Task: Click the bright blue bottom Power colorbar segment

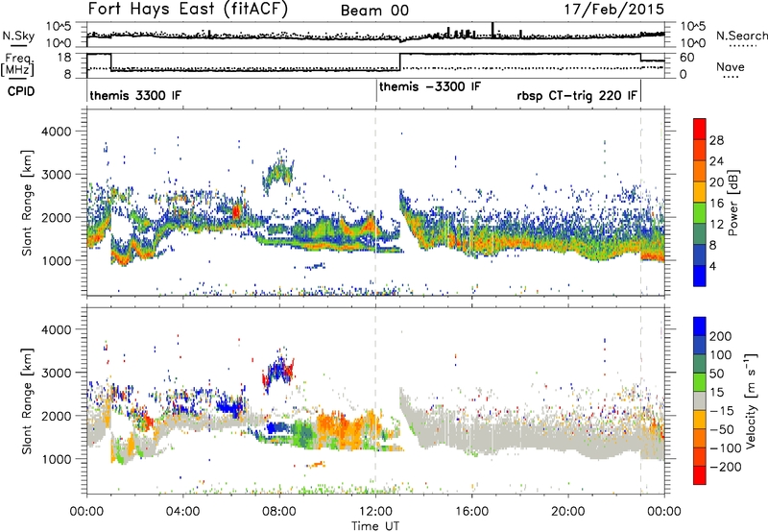Action: (x=700, y=276)
